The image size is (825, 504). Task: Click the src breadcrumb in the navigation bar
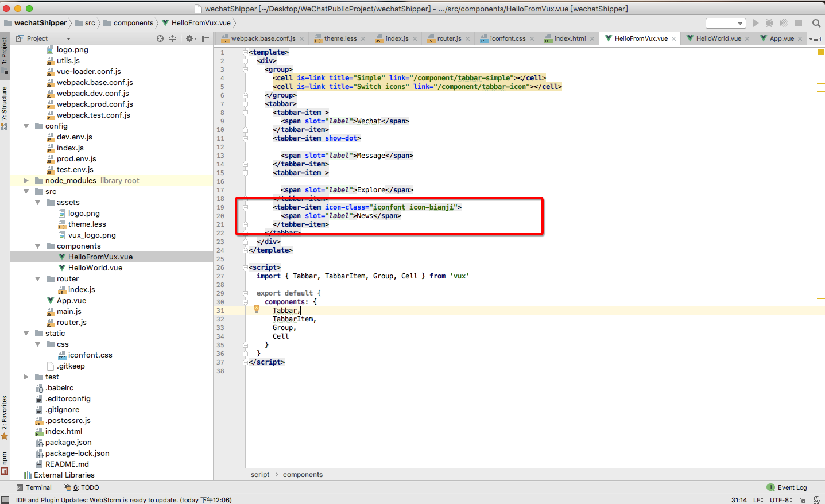85,23
